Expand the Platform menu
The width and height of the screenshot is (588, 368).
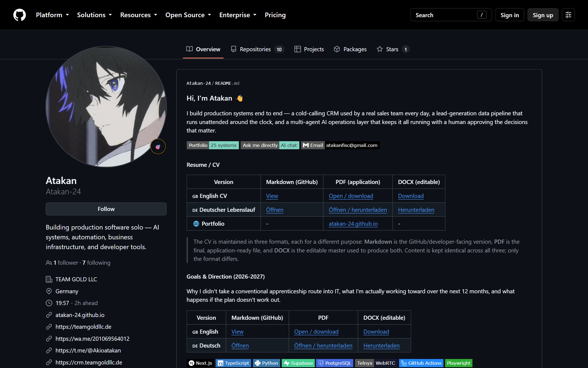coord(52,15)
